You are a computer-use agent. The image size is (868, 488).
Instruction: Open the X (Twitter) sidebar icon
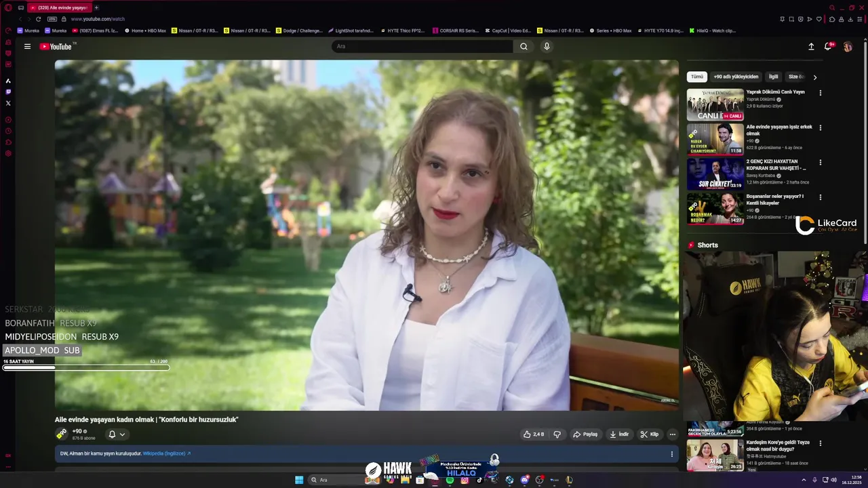tap(8, 103)
